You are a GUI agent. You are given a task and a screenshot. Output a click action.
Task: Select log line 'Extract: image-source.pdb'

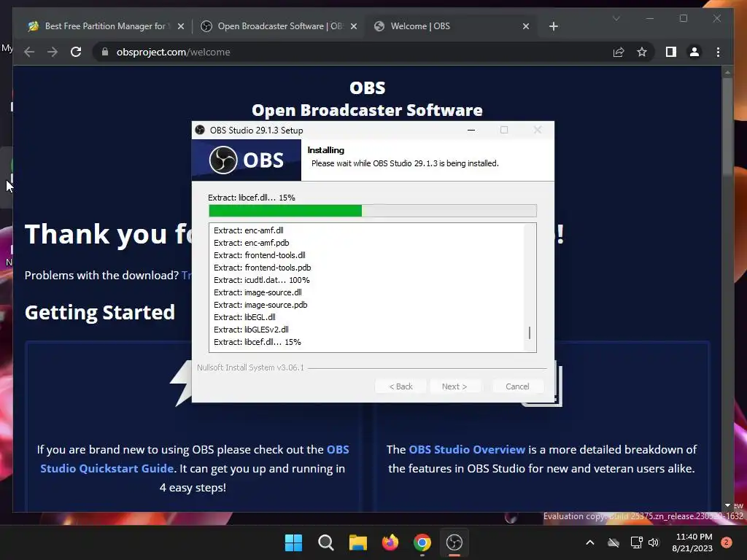tap(260, 305)
